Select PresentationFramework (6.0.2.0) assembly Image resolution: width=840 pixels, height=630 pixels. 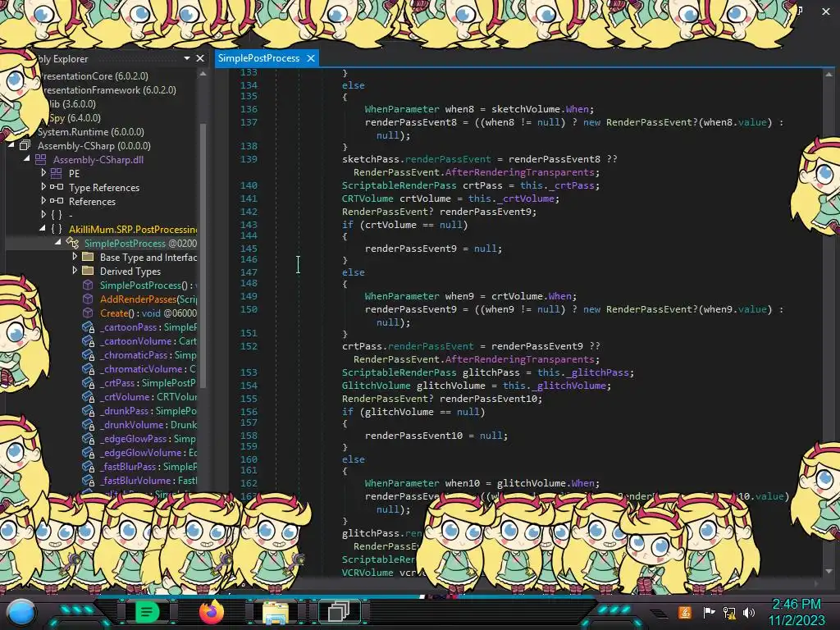click(x=109, y=90)
